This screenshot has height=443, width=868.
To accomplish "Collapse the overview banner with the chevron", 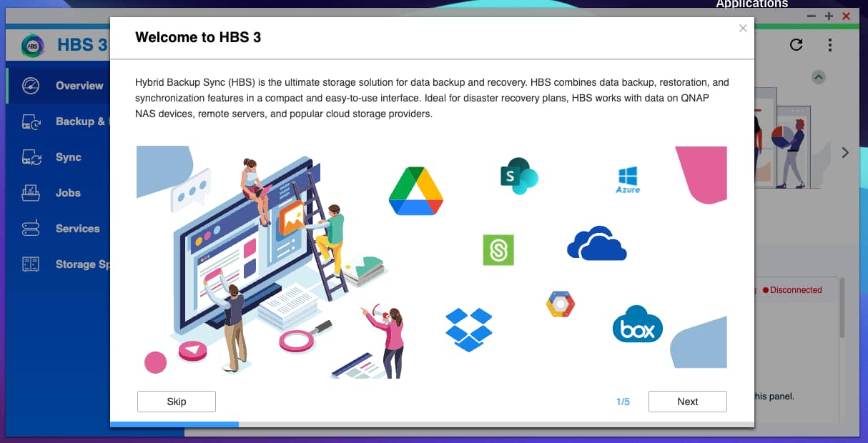I will pos(819,76).
